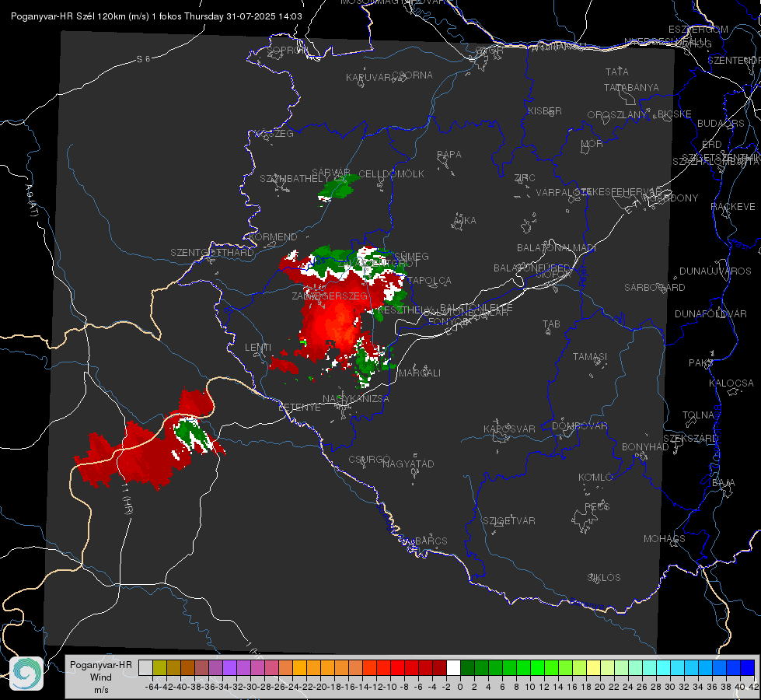Select the BARCS city label
Screen dimensions: 761x700
[431, 541]
